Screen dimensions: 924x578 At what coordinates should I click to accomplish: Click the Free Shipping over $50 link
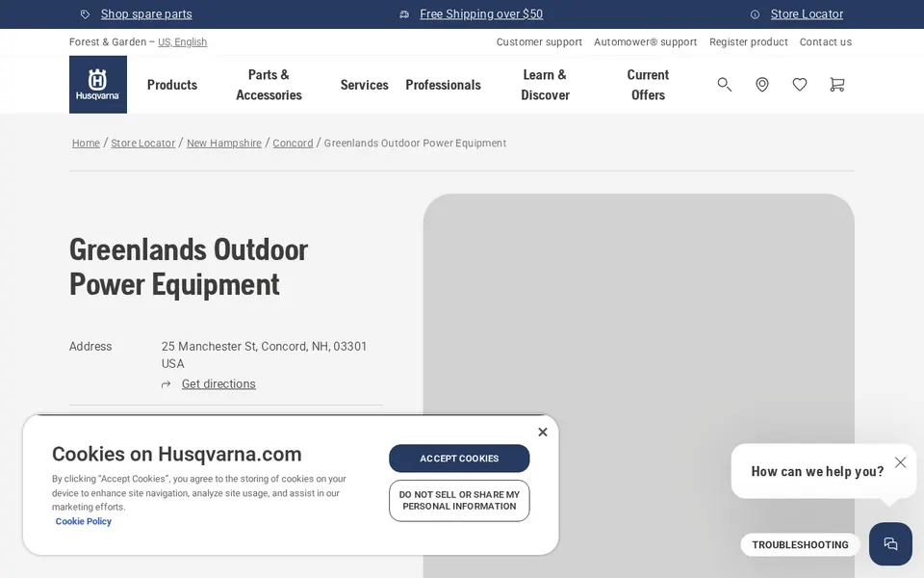tap(481, 14)
